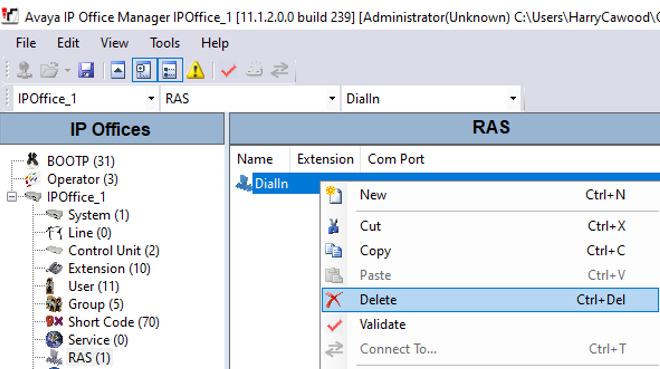Select Service (0) in the tree
The width and height of the screenshot is (660, 369).
[98, 340]
